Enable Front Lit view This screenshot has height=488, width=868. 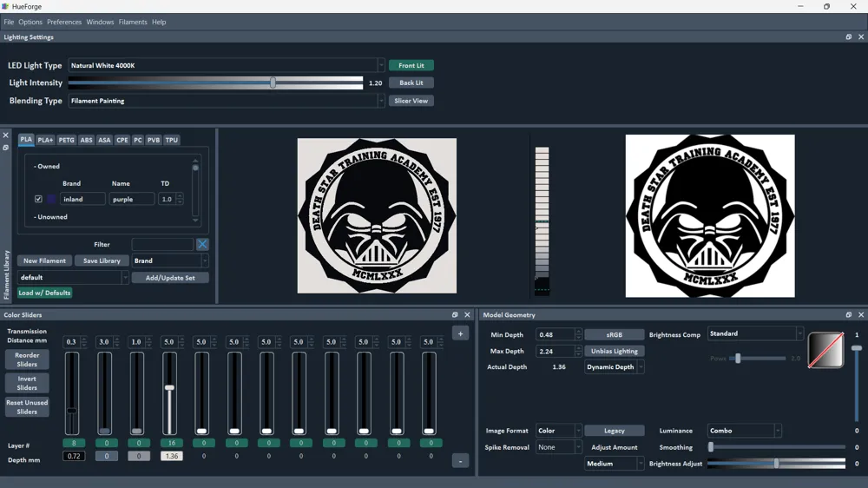(x=411, y=65)
